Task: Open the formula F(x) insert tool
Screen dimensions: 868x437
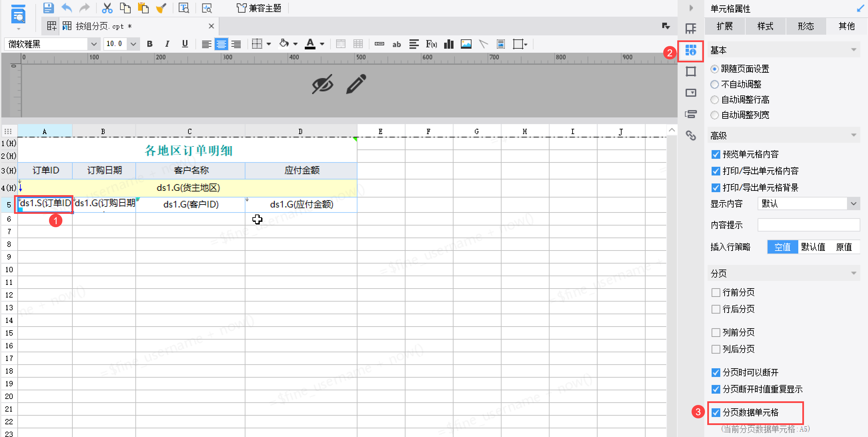Action: tap(431, 44)
